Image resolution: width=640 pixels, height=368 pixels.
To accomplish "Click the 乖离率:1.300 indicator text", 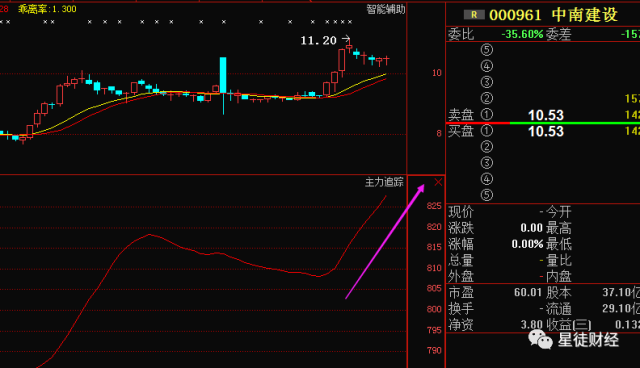I will (x=47, y=9).
